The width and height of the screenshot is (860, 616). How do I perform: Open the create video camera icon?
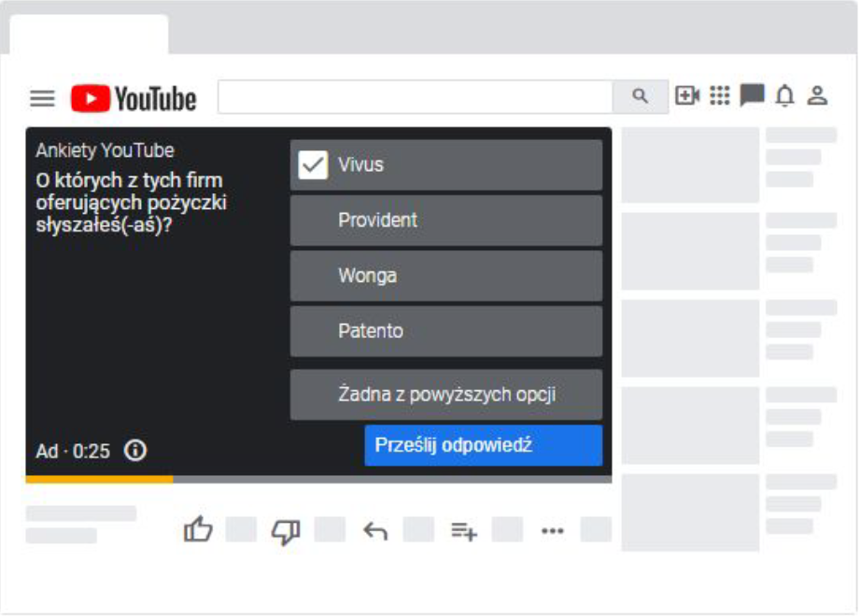click(x=686, y=95)
